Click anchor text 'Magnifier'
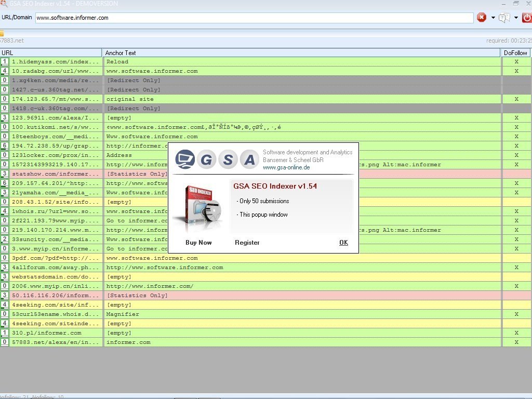The height and width of the screenshot is (399, 532). pos(123,314)
